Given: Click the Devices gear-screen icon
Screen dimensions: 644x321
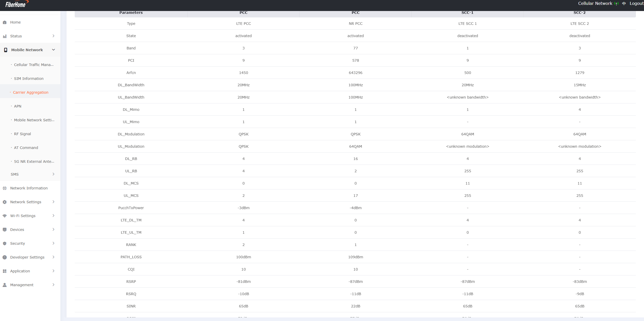Looking at the screenshot, I should [5, 230].
